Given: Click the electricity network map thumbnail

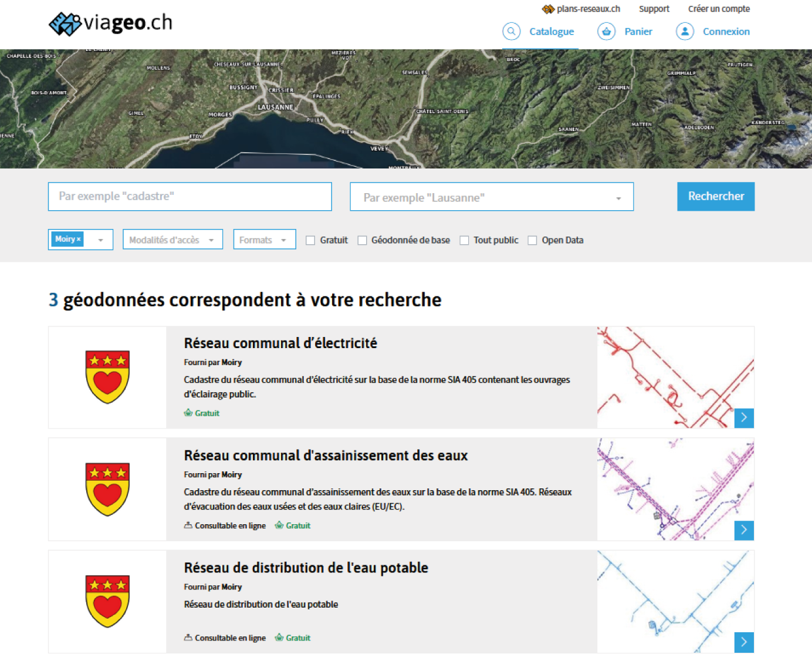Looking at the screenshot, I should tap(675, 377).
